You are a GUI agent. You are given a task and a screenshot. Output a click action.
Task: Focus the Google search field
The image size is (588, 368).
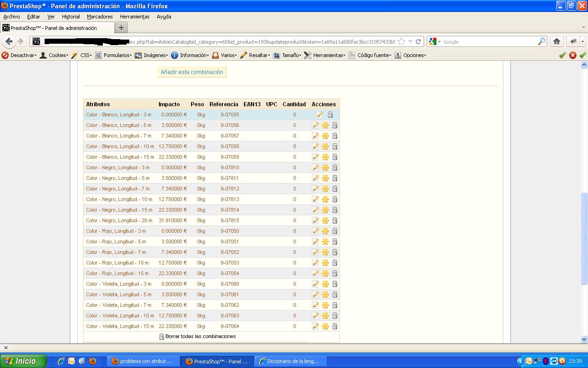[489, 41]
